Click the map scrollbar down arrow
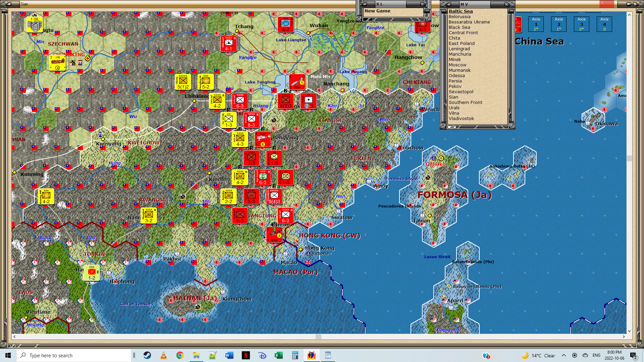Image resolution: width=644 pixels, height=362 pixels. 629,331
